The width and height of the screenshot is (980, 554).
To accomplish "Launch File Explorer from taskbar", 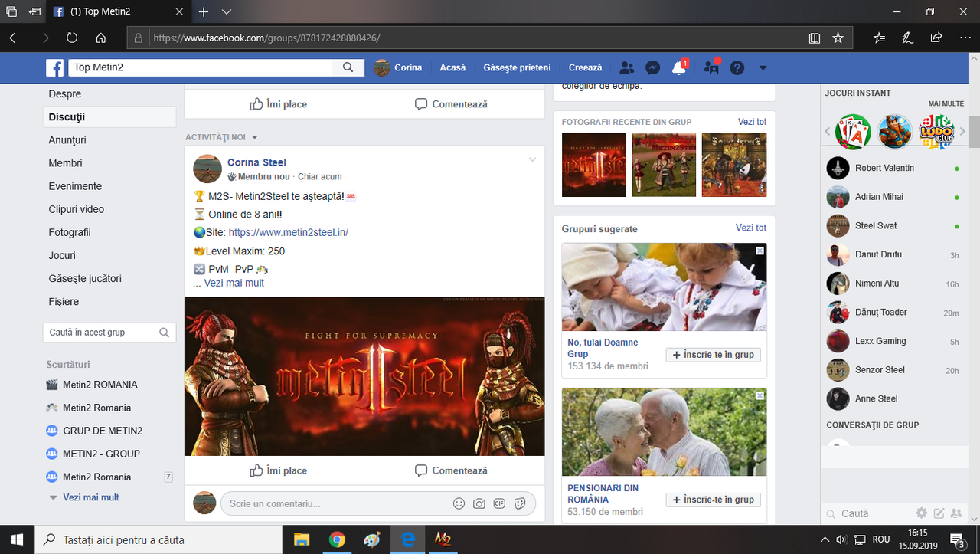I will (x=301, y=539).
